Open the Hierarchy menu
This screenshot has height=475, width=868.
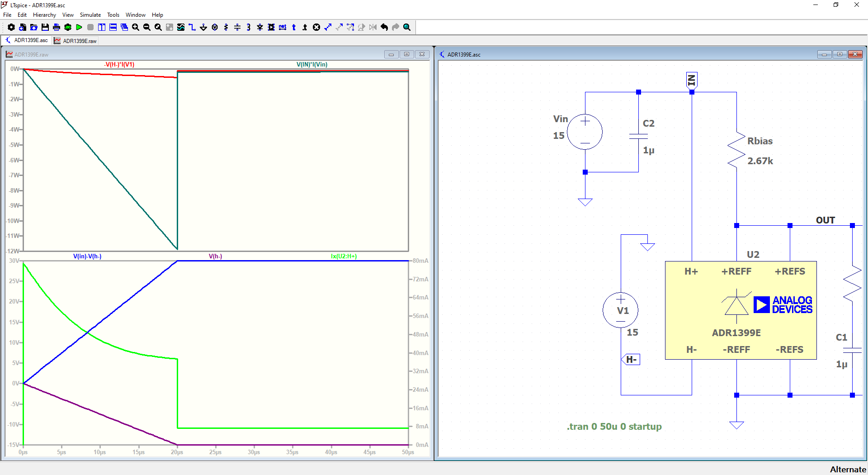[44, 15]
